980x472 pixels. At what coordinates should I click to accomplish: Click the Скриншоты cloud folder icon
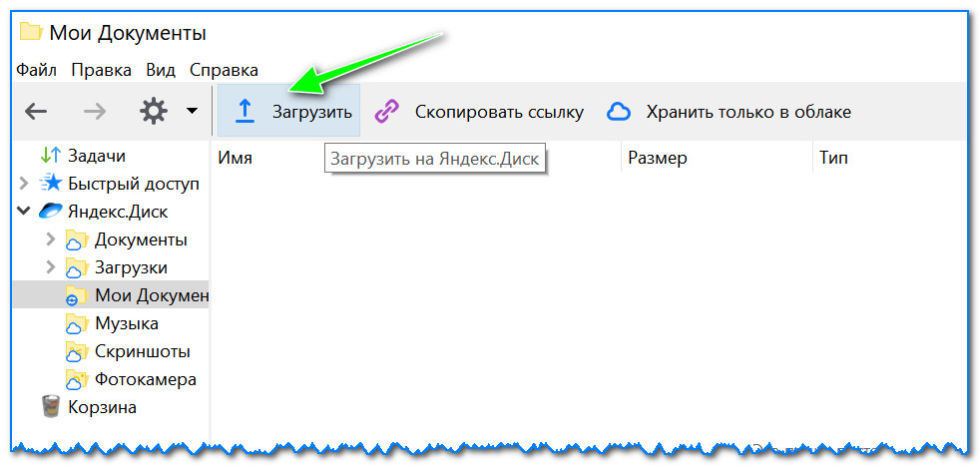[x=76, y=352]
